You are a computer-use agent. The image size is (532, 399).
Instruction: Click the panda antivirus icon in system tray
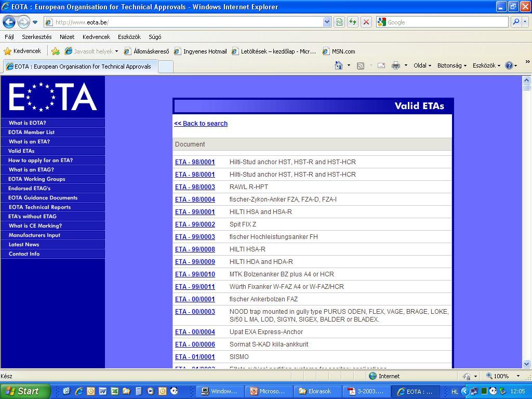(493, 391)
